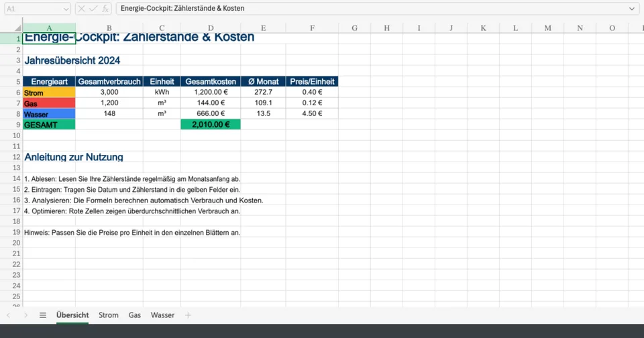Screen dimensions: 644x338
Task: Select the Gesamtkosten header cell
Action: (x=210, y=82)
